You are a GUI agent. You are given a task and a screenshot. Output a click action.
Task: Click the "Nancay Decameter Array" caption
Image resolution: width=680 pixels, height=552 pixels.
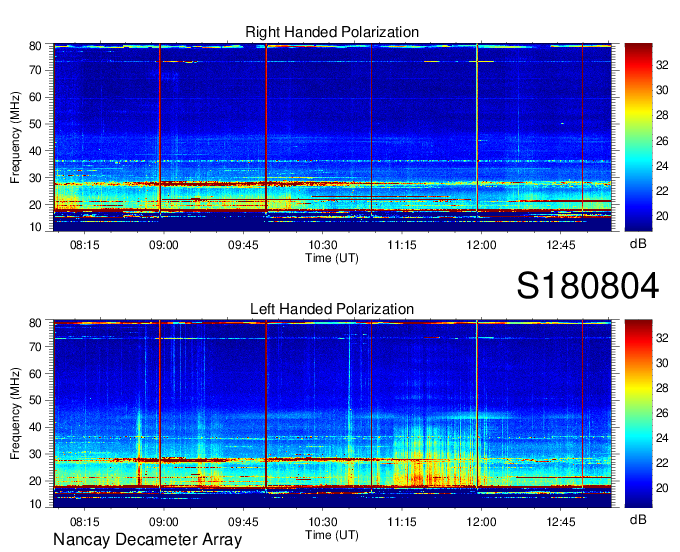(147, 540)
